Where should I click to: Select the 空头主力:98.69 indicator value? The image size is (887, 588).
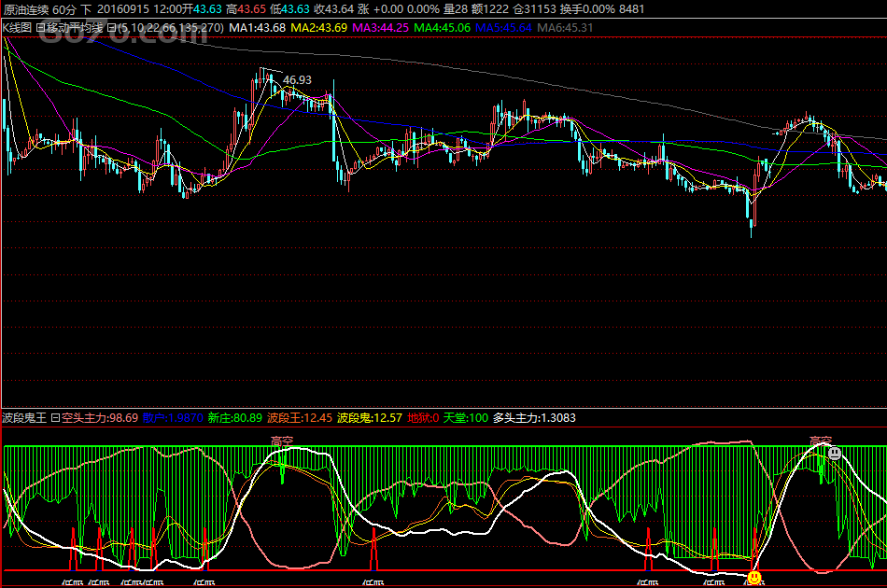pyautogui.click(x=99, y=417)
